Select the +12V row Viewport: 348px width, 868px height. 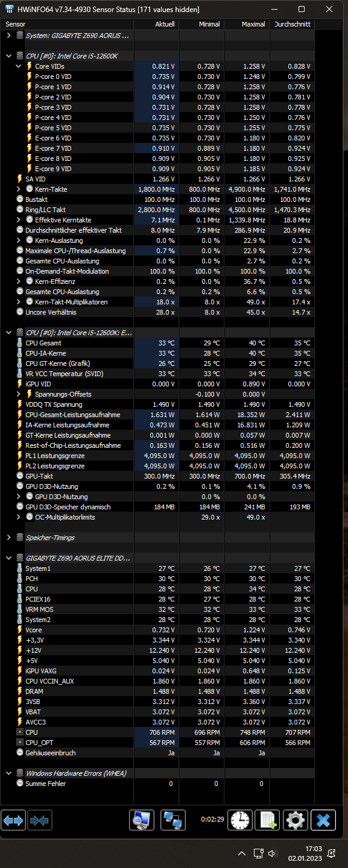click(157, 650)
